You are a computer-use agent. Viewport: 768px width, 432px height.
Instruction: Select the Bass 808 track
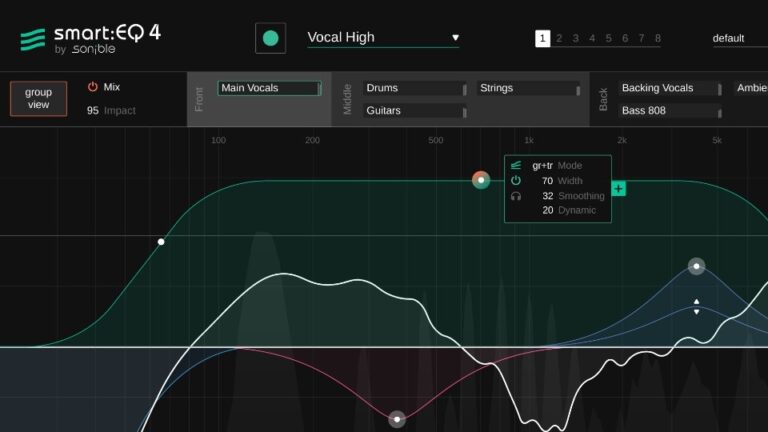tap(670, 111)
